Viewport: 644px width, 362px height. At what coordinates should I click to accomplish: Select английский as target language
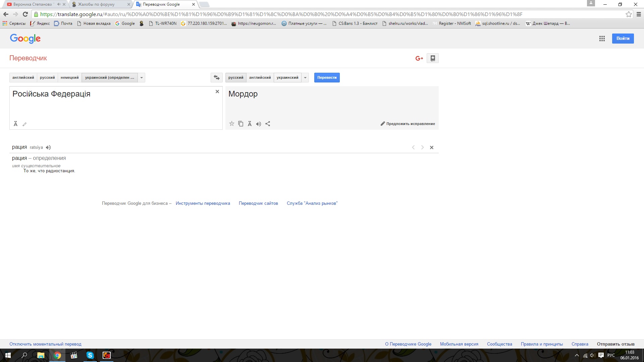(x=260, y=77)
